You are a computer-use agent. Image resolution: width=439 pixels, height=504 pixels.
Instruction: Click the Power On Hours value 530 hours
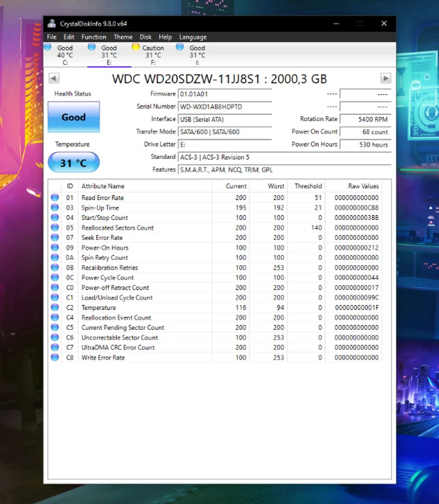pyautogui.click(x=365, y=145)
